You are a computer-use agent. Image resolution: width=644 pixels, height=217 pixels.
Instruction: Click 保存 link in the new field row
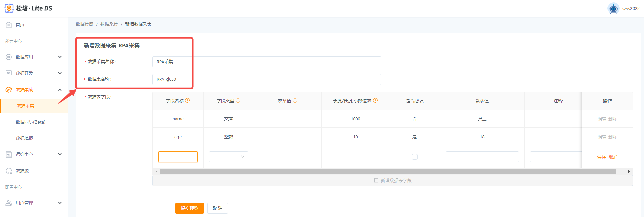click(601, 157)
